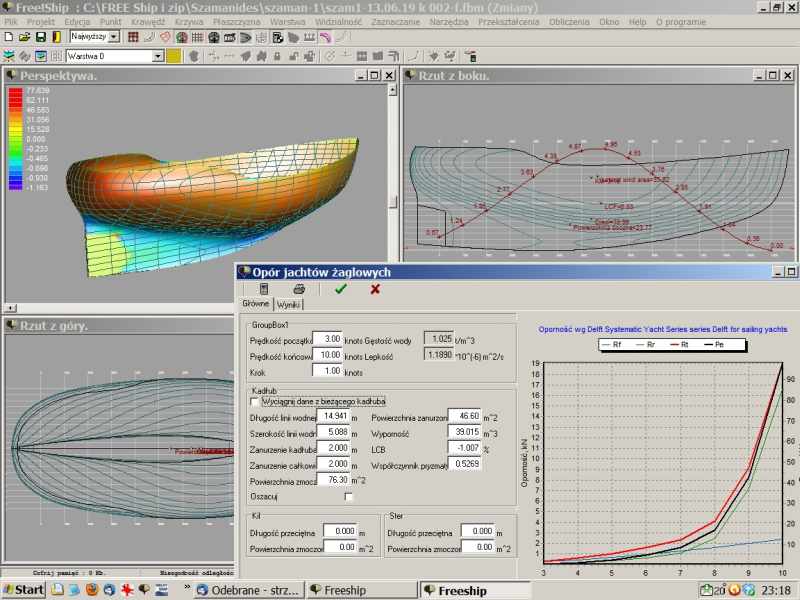Toggle the pink curvature icon
The height and width of the screenshot is (600, 800).
(325, 37)
